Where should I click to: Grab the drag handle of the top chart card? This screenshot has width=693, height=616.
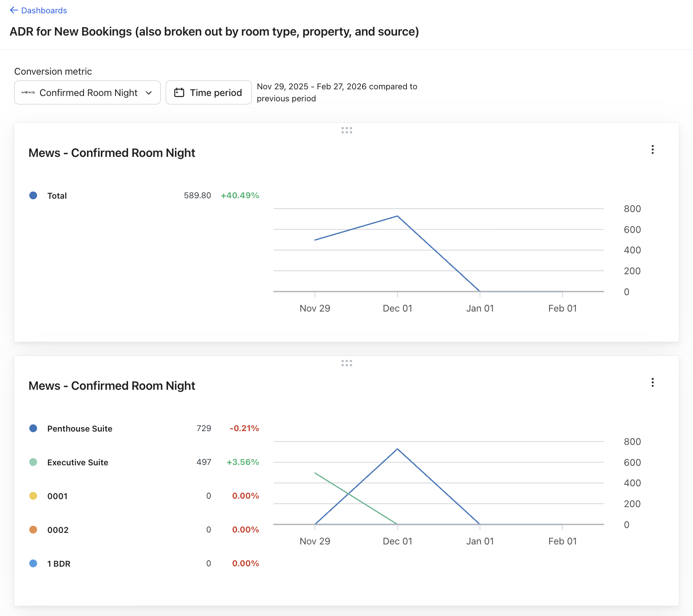pos(346,130)
